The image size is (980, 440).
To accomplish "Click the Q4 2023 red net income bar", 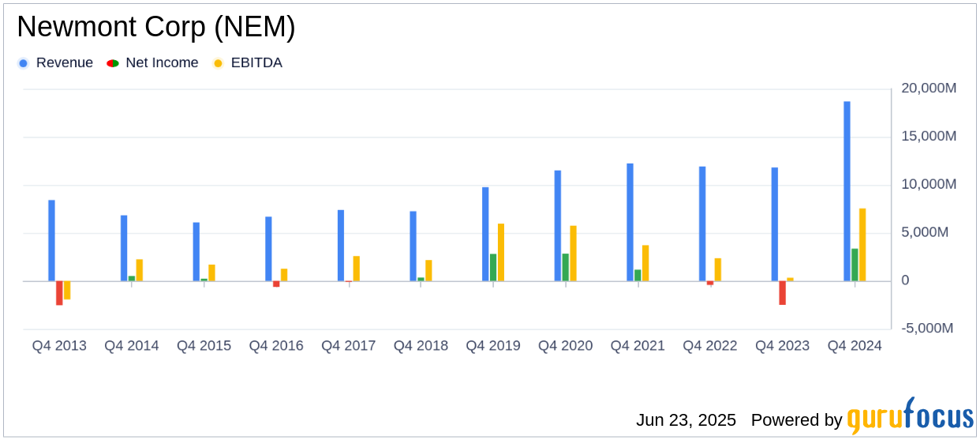I will pos(783,293).
